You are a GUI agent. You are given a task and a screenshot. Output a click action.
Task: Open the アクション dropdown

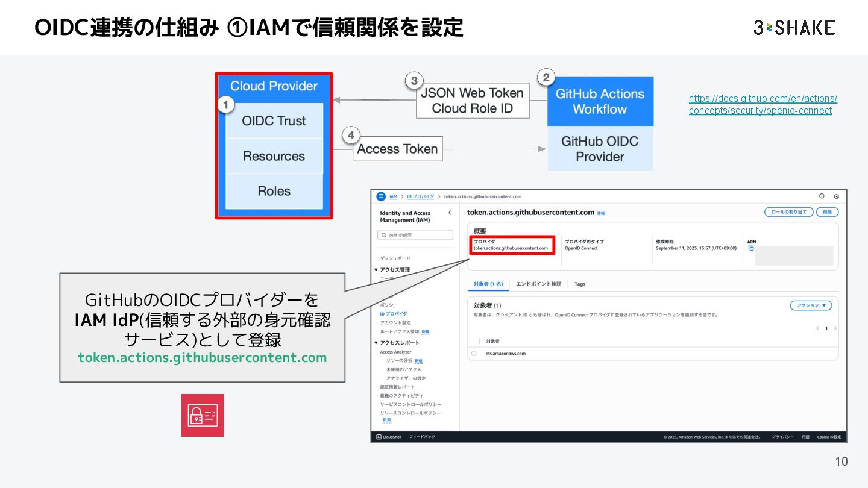[x=811, y=305]
